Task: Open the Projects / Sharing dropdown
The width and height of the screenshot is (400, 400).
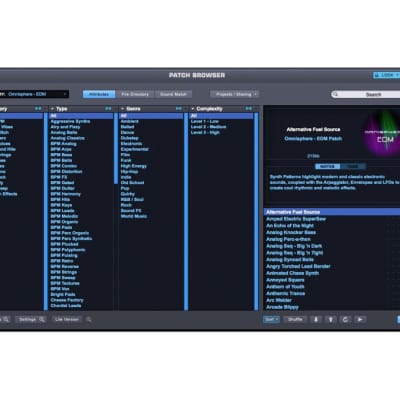Action: pyautogui.click(x=234, y=94)
